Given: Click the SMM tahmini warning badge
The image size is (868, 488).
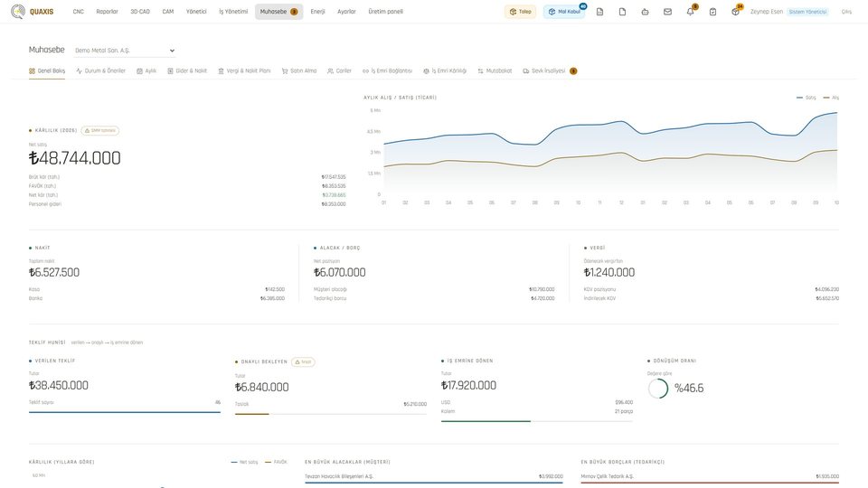Looking at the screenshot, I should pyautogui.click(x=100, y=130).
